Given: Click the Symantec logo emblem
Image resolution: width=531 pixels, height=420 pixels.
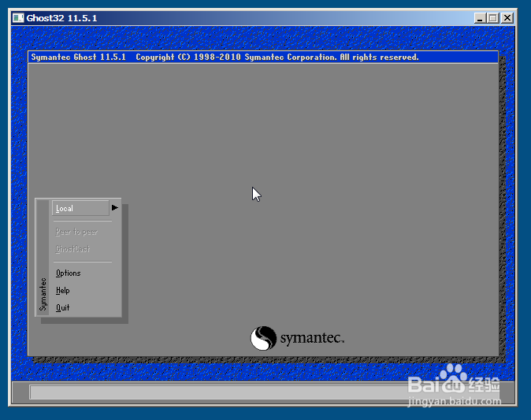Looking at the screenshot, I should [263, 338].
